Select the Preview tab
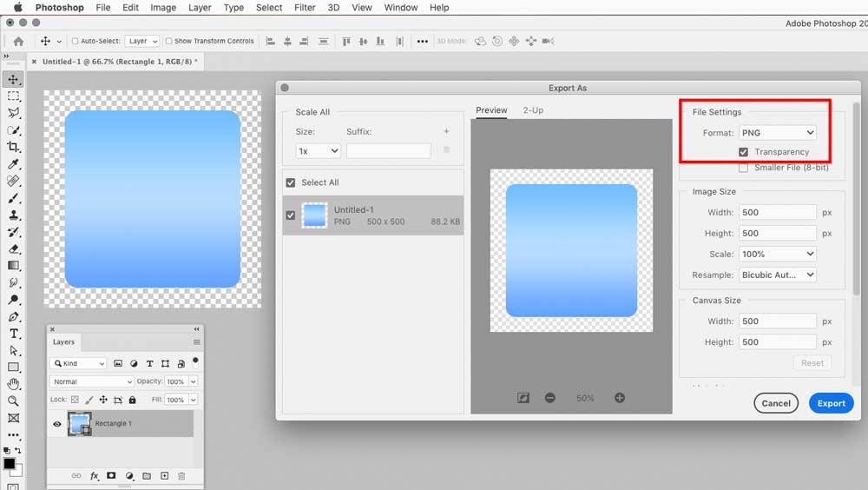The width and height of the screenshot is (868, 490). click(491, 110)
